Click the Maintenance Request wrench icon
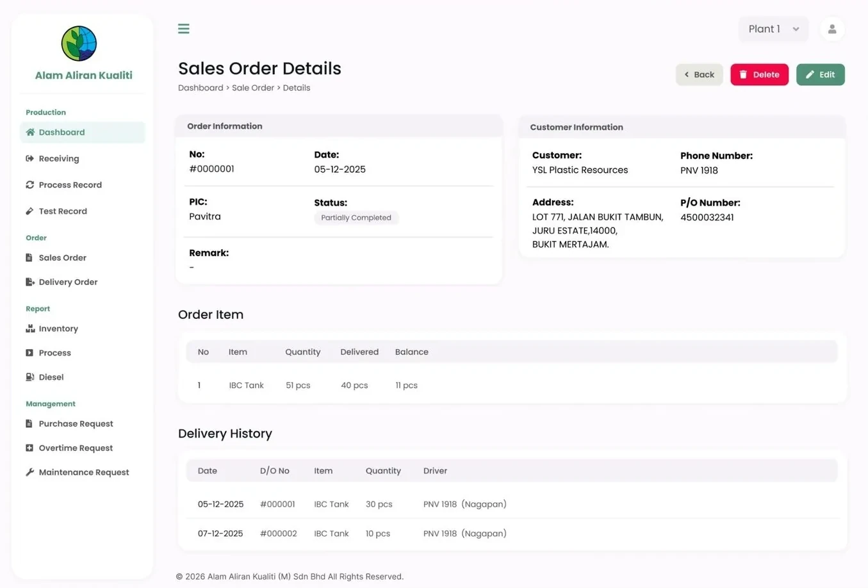Viewport: 868px width, 588px height. (x=29, y=473)
